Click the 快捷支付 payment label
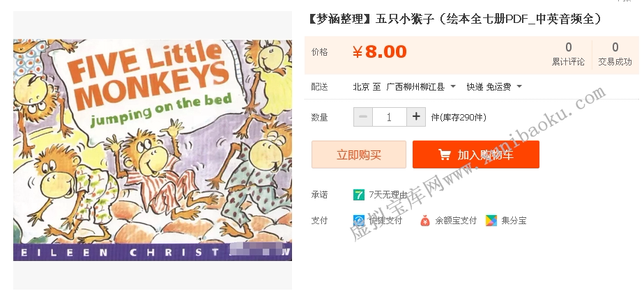Viewport: 644px width, 300px height. click(x=385, y=221)
